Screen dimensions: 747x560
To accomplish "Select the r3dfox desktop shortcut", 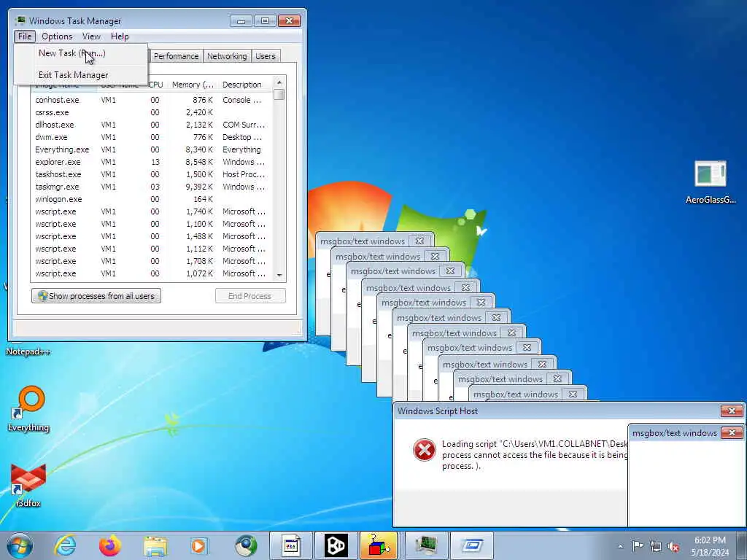I will pos(28,485).
